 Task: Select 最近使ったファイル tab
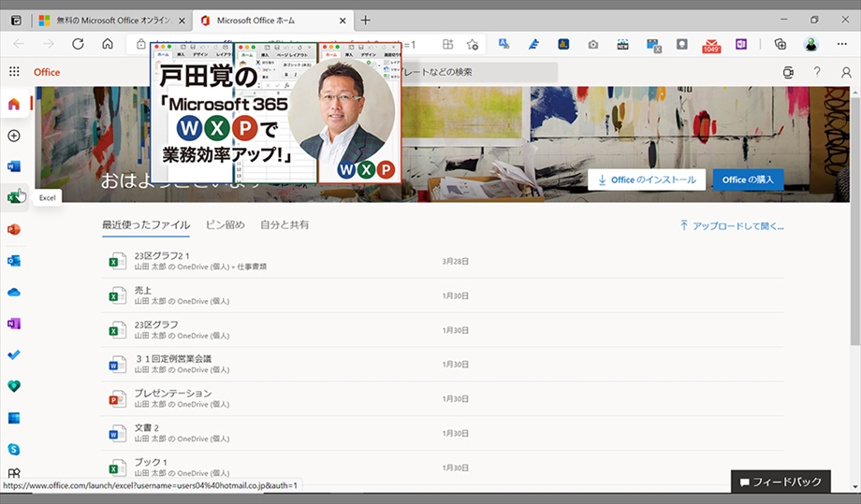146,224
